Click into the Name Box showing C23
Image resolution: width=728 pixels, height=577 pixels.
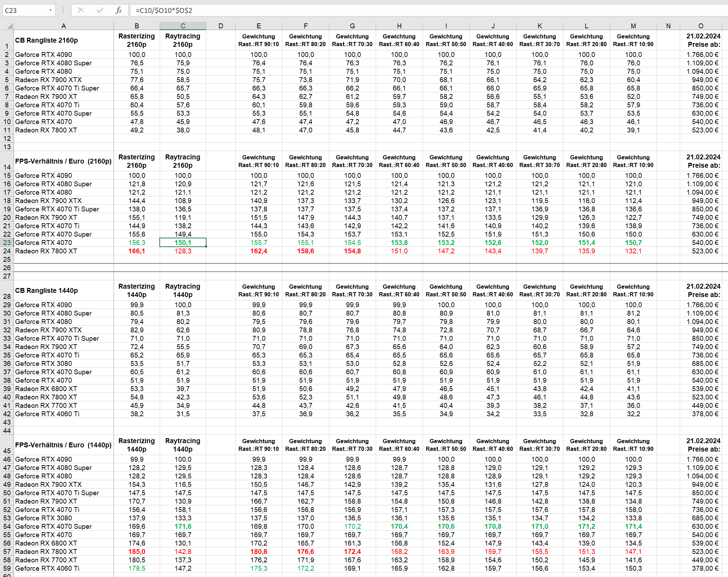click(24, 10)
